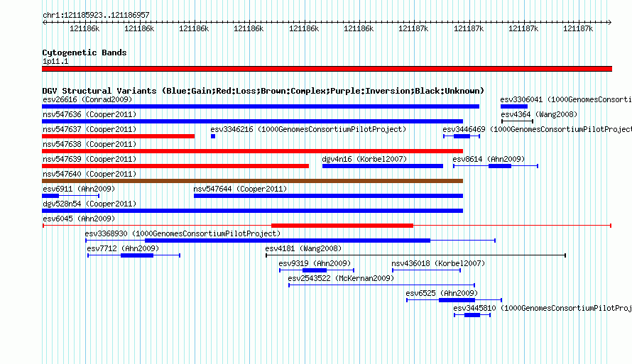This screenshot has width=632, height=364.
Task: Select the dgv4n16 blue gain bar
Action: point(383,166)
